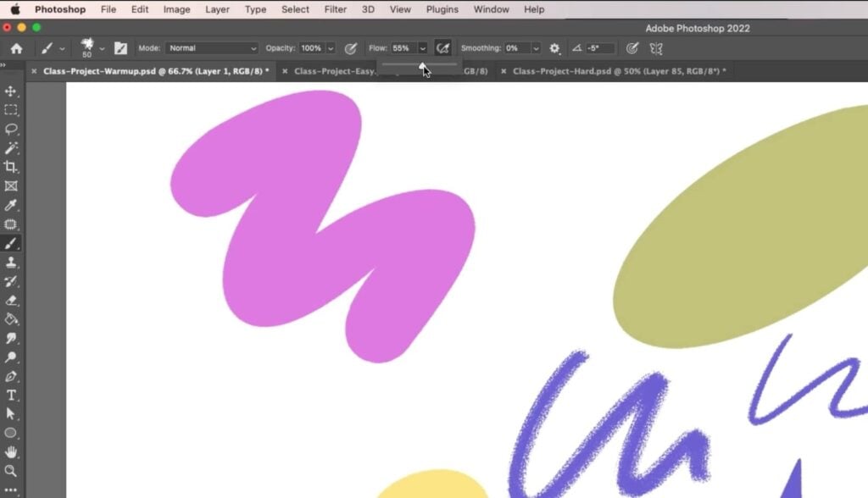
Task: Open the Image menu
Action: [x=176, y=9]
